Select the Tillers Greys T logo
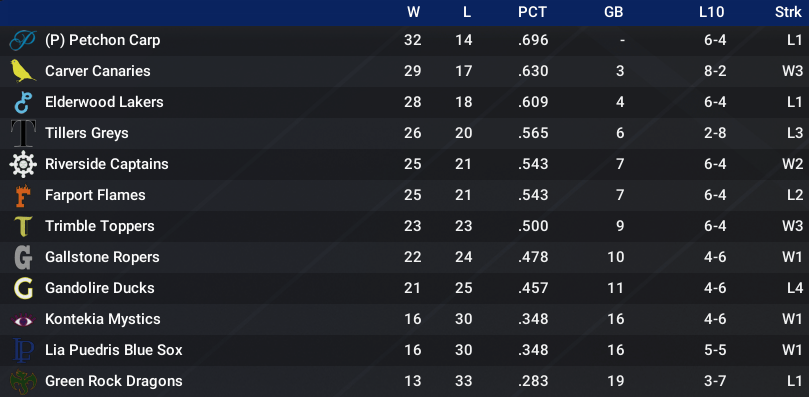Image resolution: width=809 pixels, height=397 pixels. (x=23, y=133)
